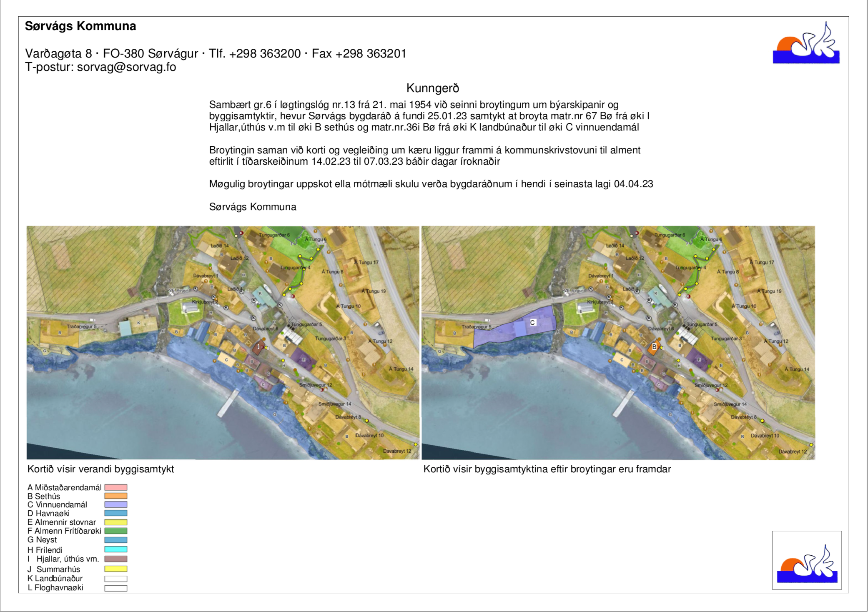Click the left map of current zoning
The height and width of the screenshot is (612, 868).
(x=223, y=343)
